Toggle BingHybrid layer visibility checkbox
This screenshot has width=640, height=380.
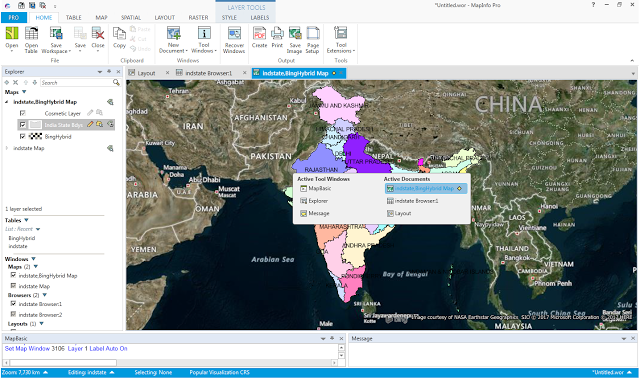[x=22, y=136]
